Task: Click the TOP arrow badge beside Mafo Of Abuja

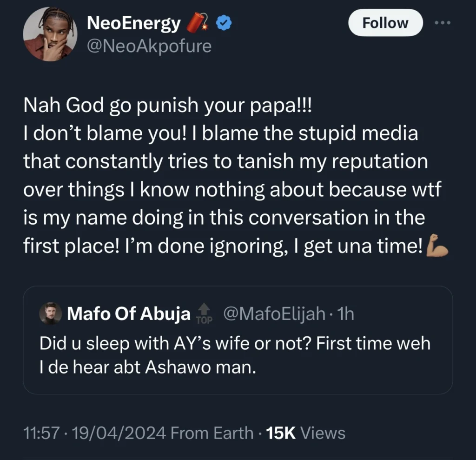Action: pyautogui.click(x=204, y=314)
